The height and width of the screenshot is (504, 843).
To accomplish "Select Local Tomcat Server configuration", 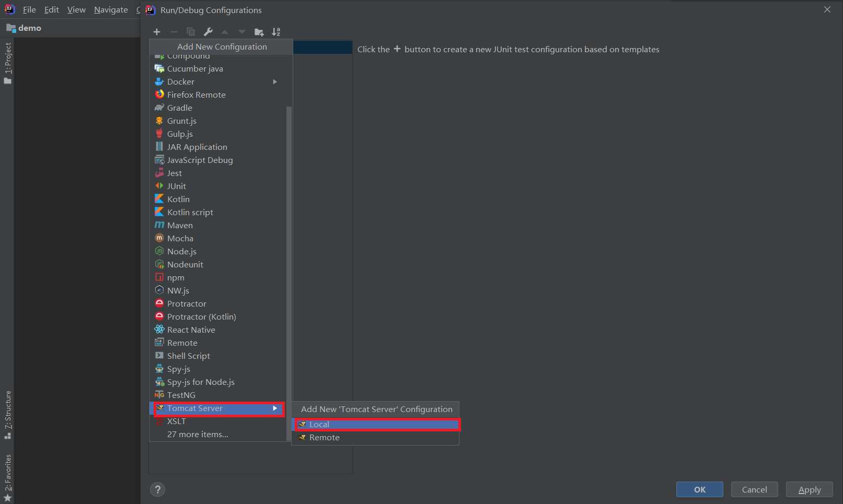I will coord(375,425).
